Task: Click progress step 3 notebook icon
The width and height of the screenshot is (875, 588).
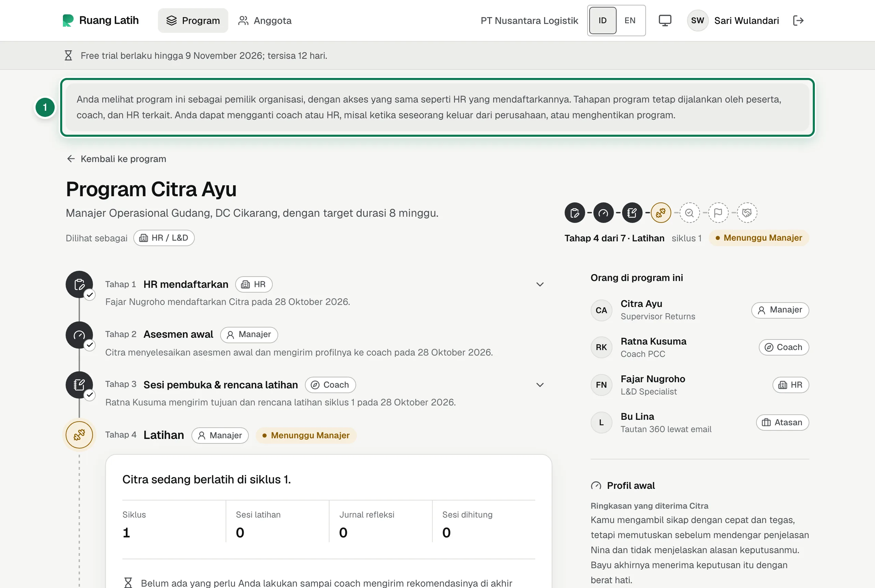Action: point(632,213)
